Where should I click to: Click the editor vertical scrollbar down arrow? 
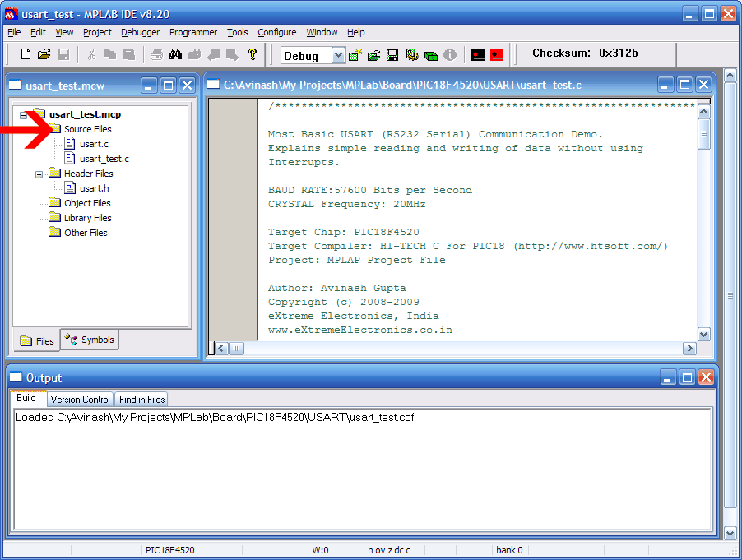[x=703, y=335]
